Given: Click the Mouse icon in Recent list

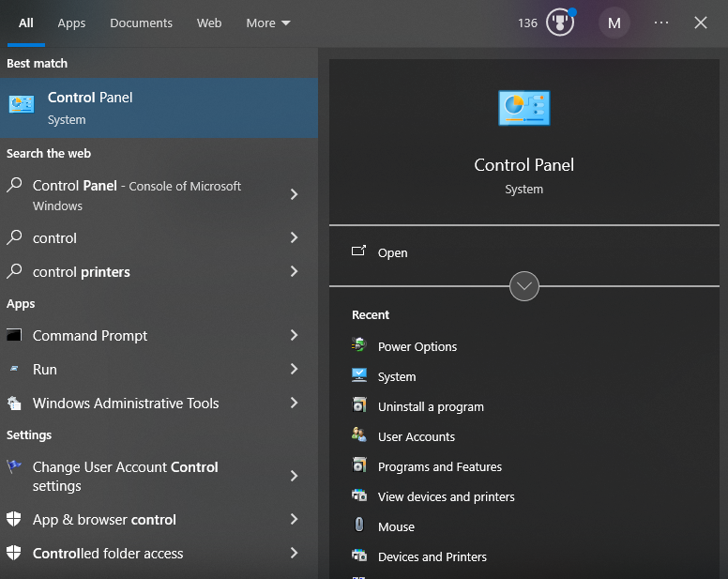Looking at the screenshot, I should coord(358,526).
